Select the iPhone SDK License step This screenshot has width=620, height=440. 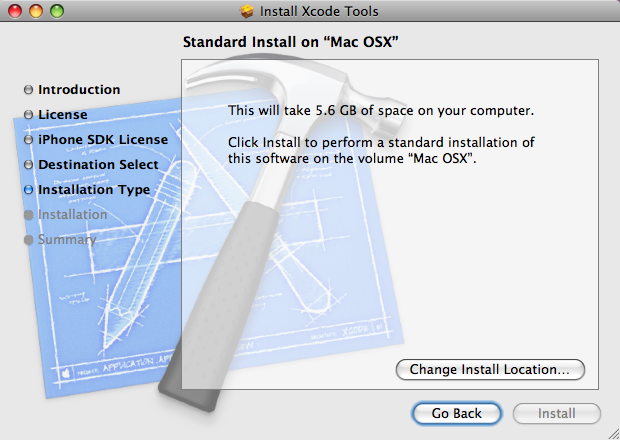pyautogui.click(x=103, y=139)
